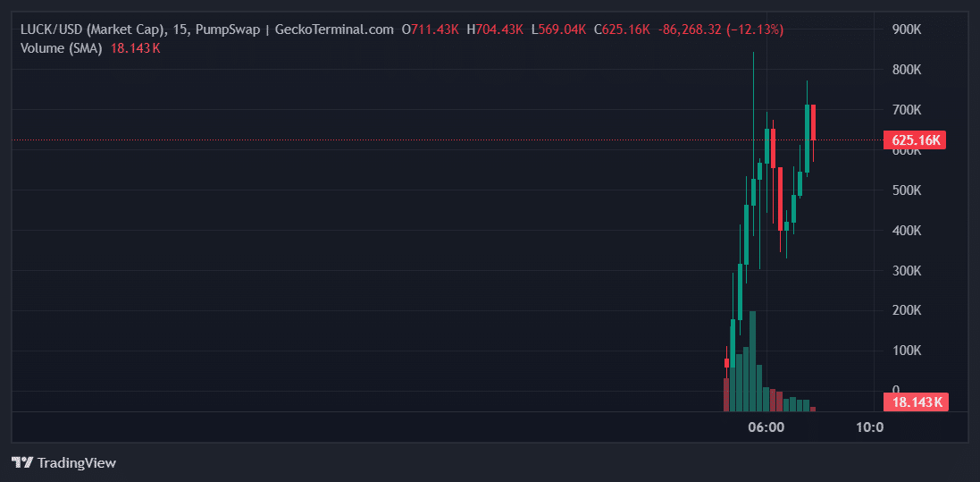Click the 06:00 time axis label
This screenshot has height=482, width=980.
[766, 427]
